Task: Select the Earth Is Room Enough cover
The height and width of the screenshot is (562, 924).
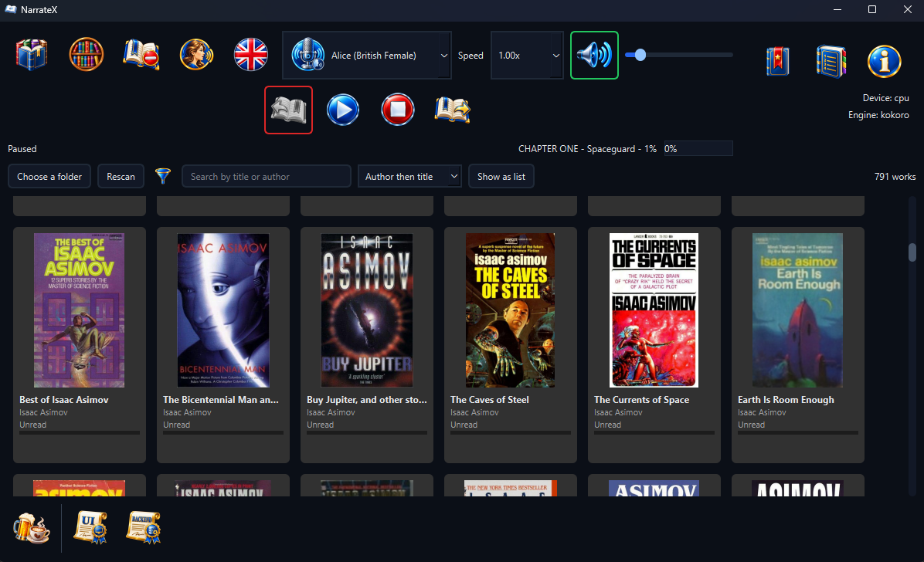Action: tap(797, 310)
